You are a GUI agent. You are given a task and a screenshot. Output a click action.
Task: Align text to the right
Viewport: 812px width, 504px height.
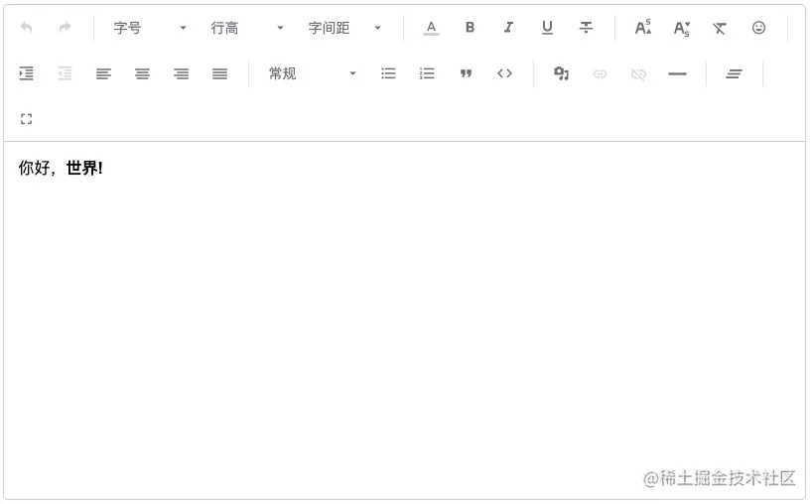(182, 74)
